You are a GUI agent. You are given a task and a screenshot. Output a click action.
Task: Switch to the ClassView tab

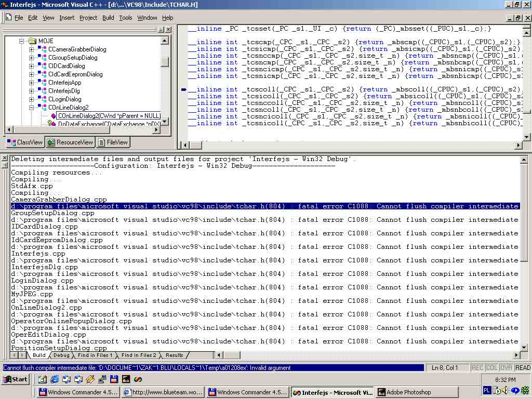[x=25, y=142]
